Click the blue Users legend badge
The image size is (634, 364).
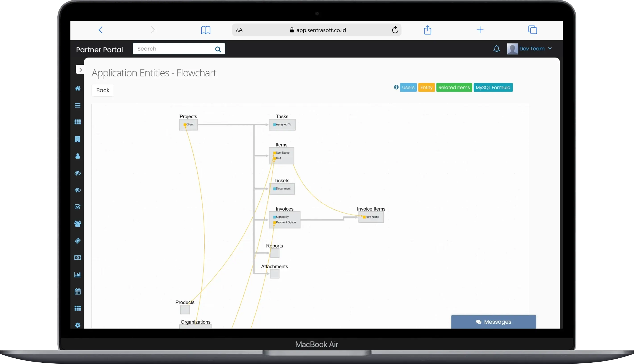[408, 87]
